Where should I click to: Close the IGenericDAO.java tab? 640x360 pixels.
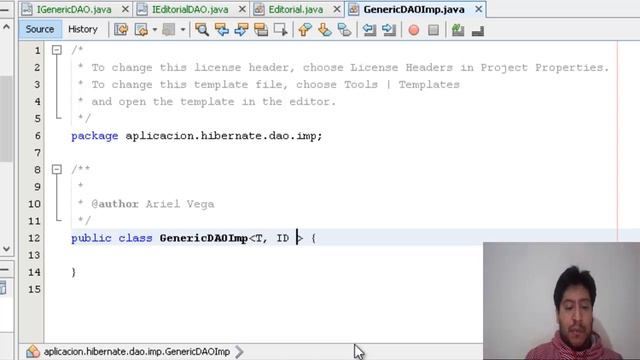coord(125,9)
